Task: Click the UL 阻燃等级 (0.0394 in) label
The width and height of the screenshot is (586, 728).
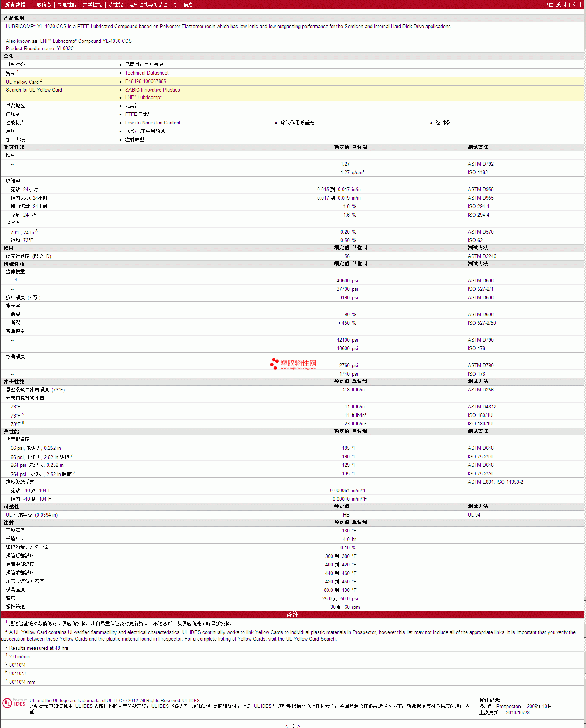Action: click(32, 515)
